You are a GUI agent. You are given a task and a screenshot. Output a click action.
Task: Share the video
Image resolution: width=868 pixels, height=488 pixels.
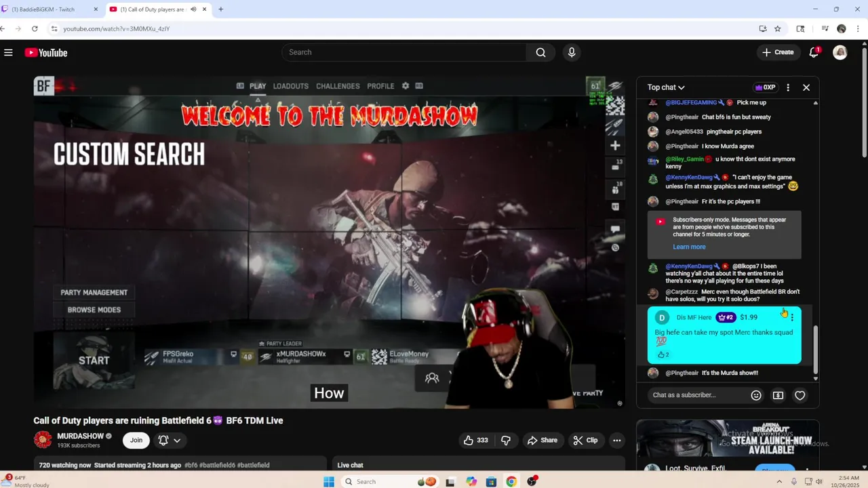(542, 440)
